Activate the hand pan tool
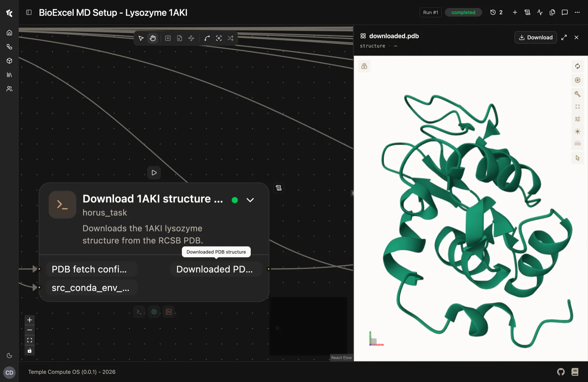Viewport: 588px width, 382px height. 153,38
